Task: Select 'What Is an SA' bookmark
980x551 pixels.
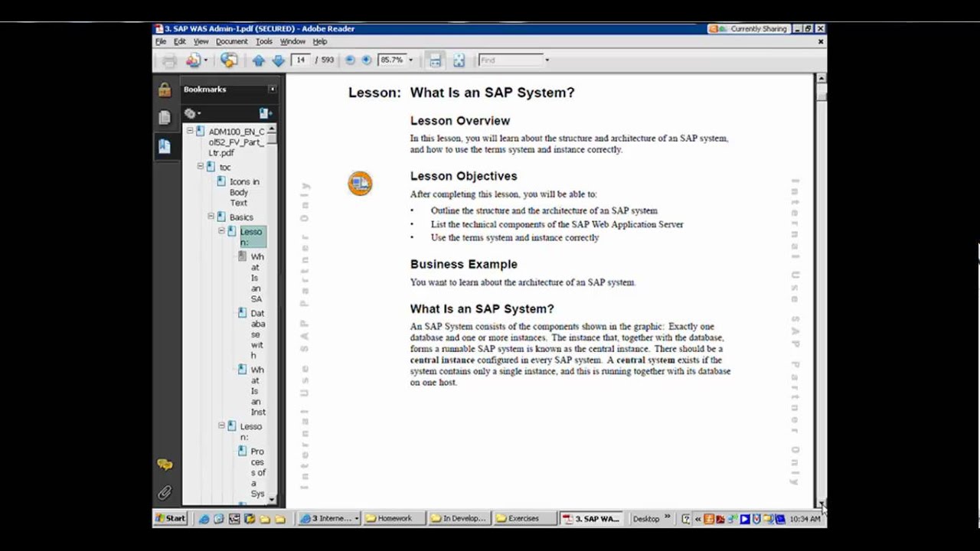Action: pos(257,278)
